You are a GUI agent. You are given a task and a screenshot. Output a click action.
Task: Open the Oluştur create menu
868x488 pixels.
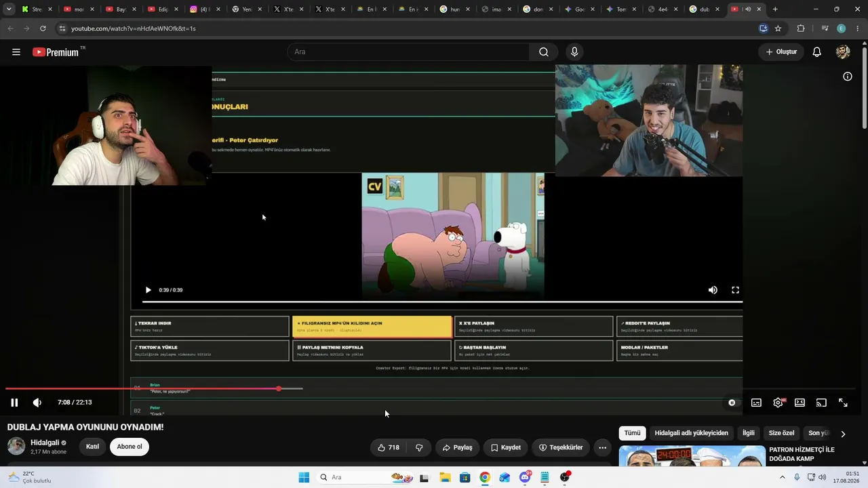781,52
